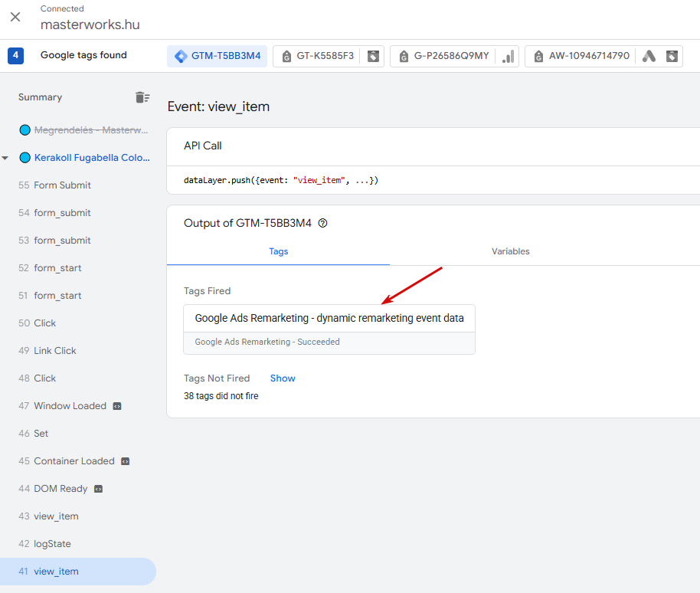The image size is (700, 593).
Task: Select event 43 view_item
Action: (48, 516)
